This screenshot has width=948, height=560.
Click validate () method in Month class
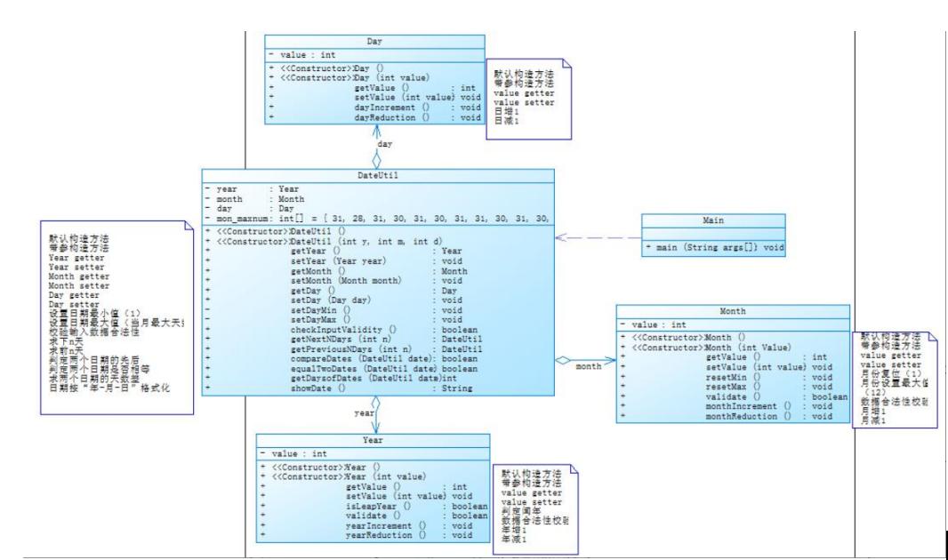coord(734,397)
